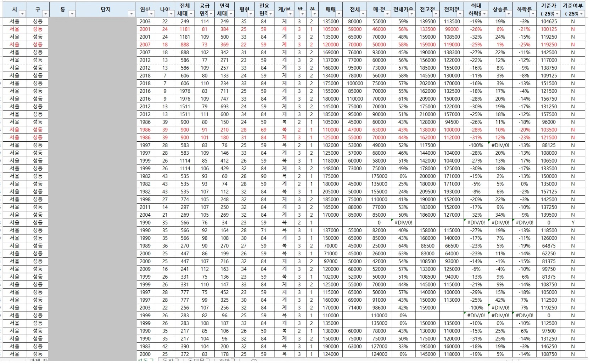Select the 기준가 cell 62250

(x=549, y=254)
